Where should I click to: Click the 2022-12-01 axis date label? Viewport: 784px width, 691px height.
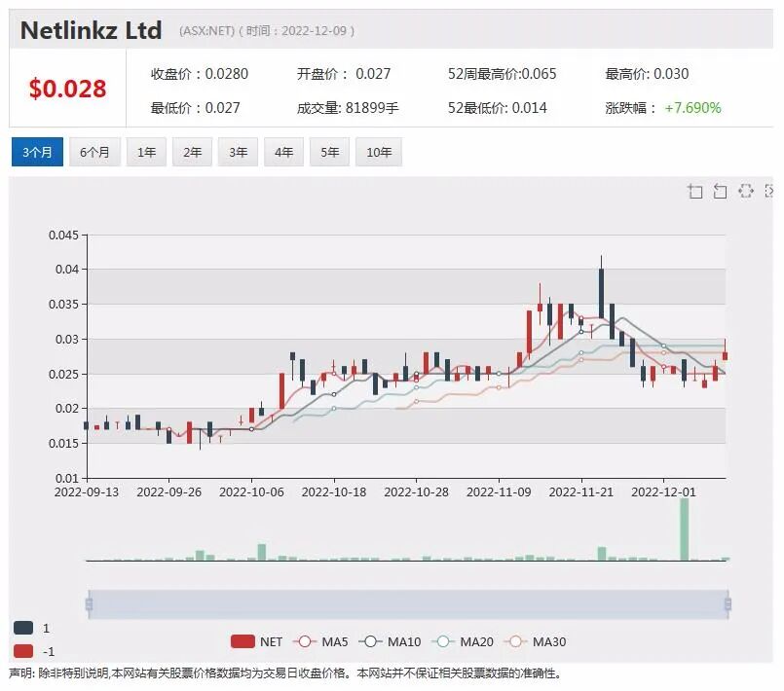coord(663,492)
